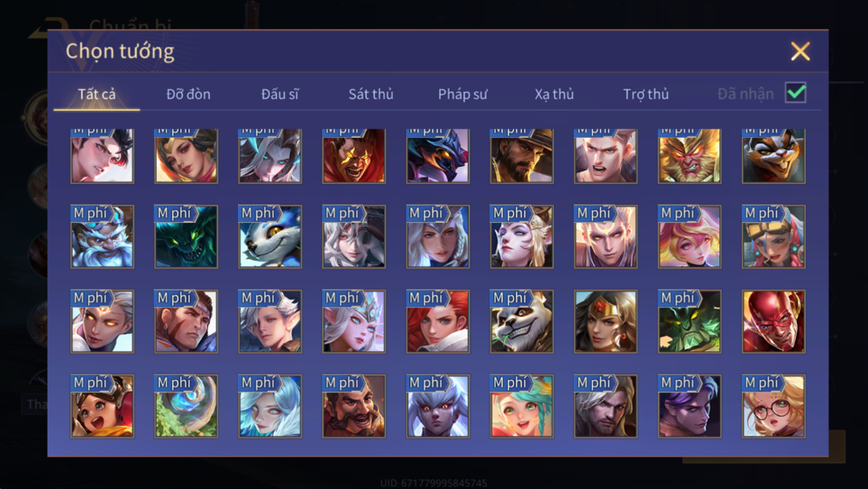Pick the panda hero portrait

click(x=522, y=321)
